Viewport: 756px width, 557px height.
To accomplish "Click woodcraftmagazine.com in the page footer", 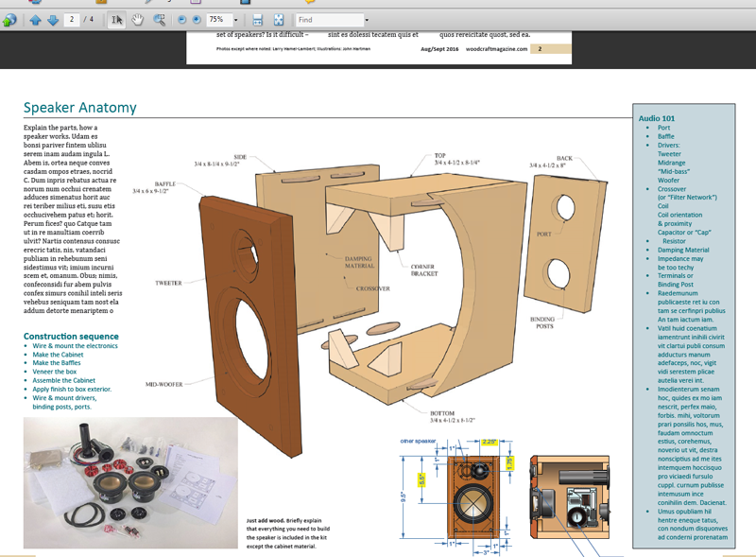I will [497, 49].
